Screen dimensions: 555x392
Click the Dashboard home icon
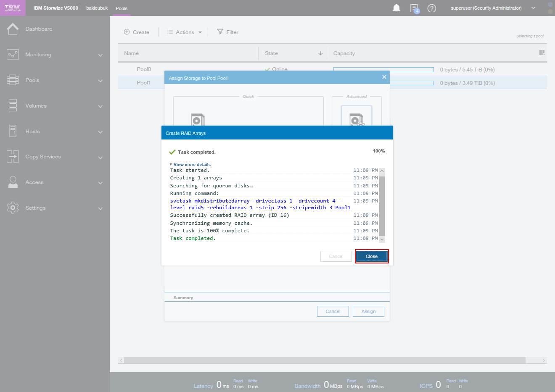coord(13,29)
